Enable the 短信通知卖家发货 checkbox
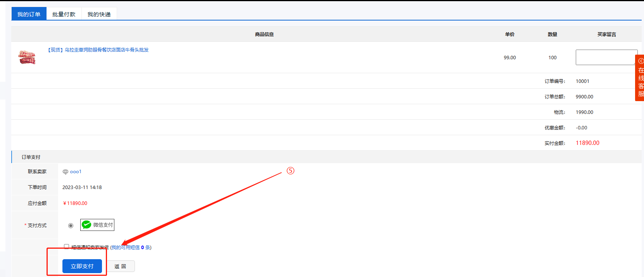 point(66,246)
